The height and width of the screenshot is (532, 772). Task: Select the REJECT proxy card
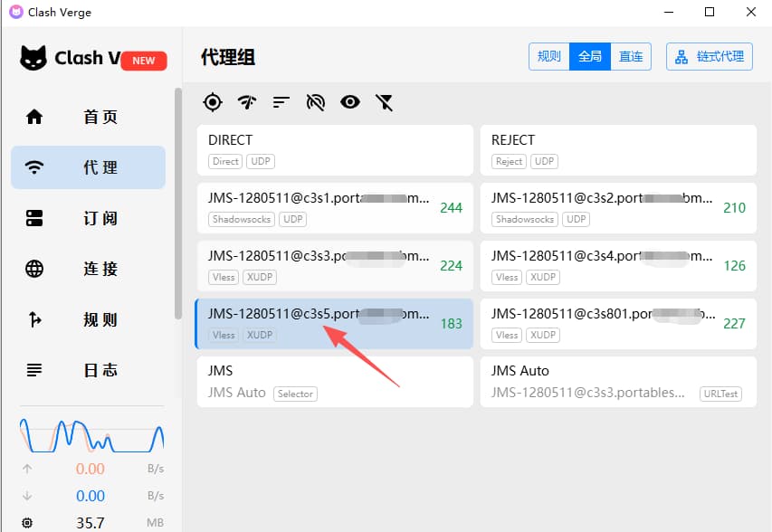tap(618, 150)
